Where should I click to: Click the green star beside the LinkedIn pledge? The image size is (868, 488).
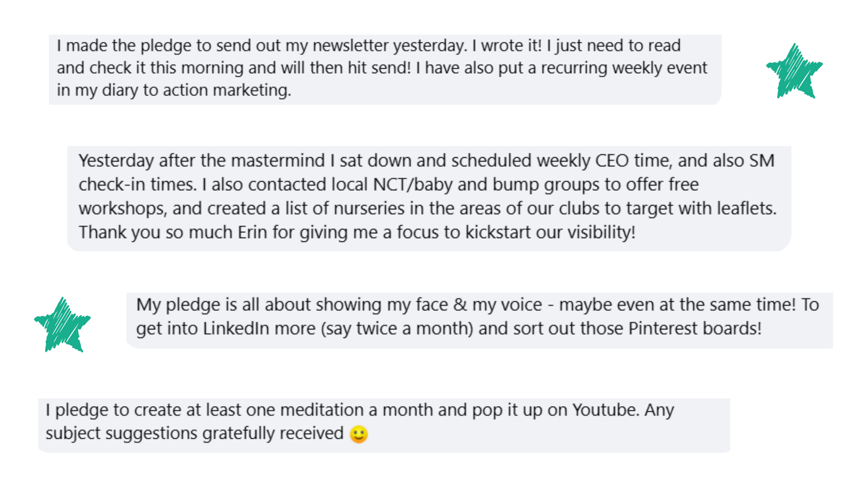tap(62, 324)
